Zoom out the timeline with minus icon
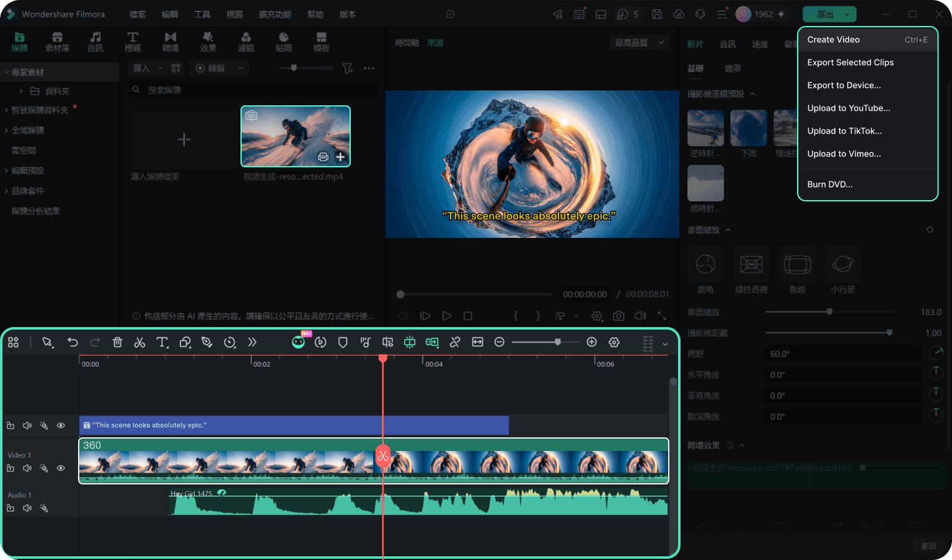 point(500,342)
